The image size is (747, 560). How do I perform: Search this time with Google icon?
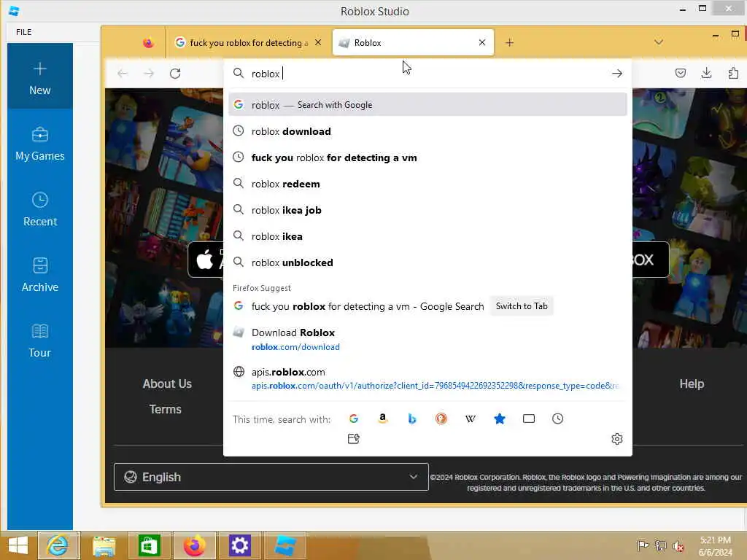(354, 419)
